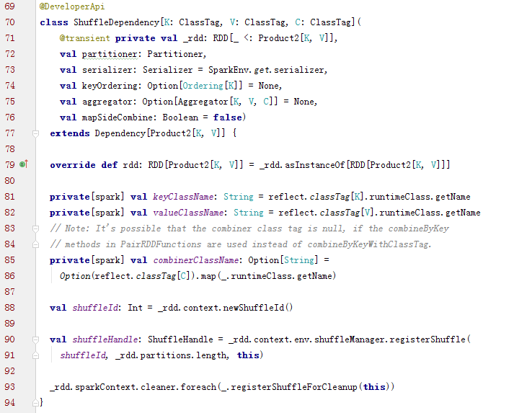This screenshot has width=532, height=413.
Task: Click line number 70 in the gutter
Action: pyautogui.click(x=10, y=22)
